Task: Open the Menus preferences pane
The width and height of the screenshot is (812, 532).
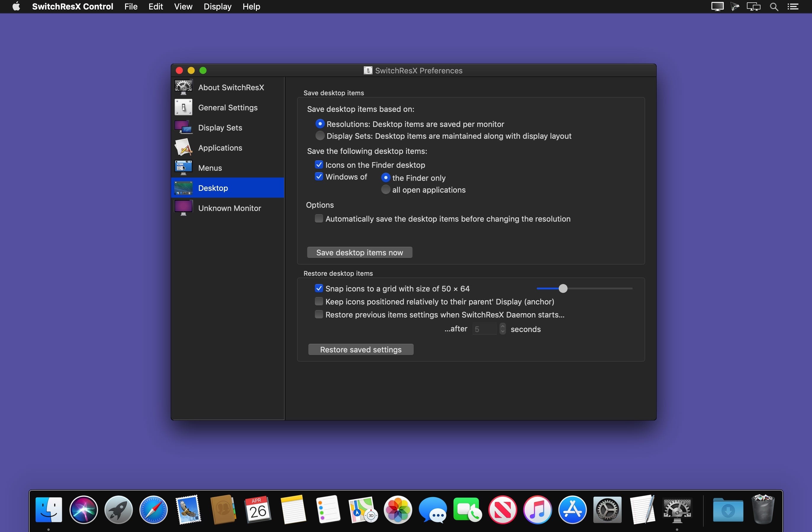Action: pyautogui.click(x=228, y=168)
